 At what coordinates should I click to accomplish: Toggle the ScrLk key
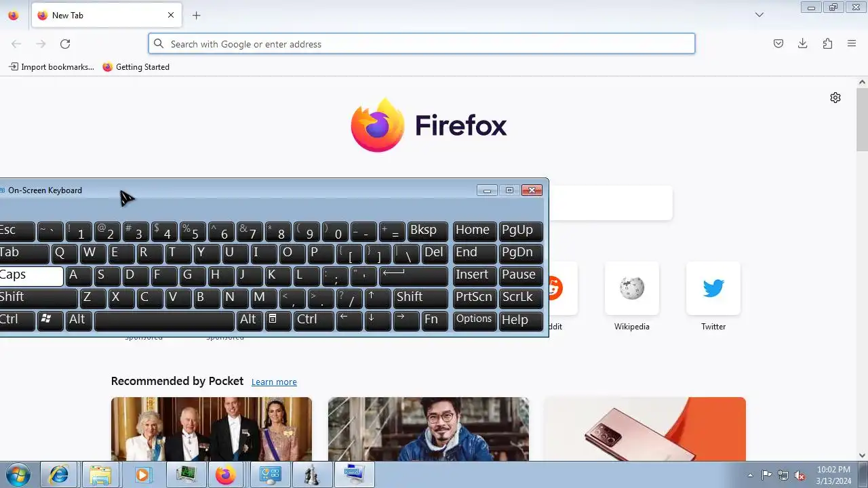(x=521, y=298)
